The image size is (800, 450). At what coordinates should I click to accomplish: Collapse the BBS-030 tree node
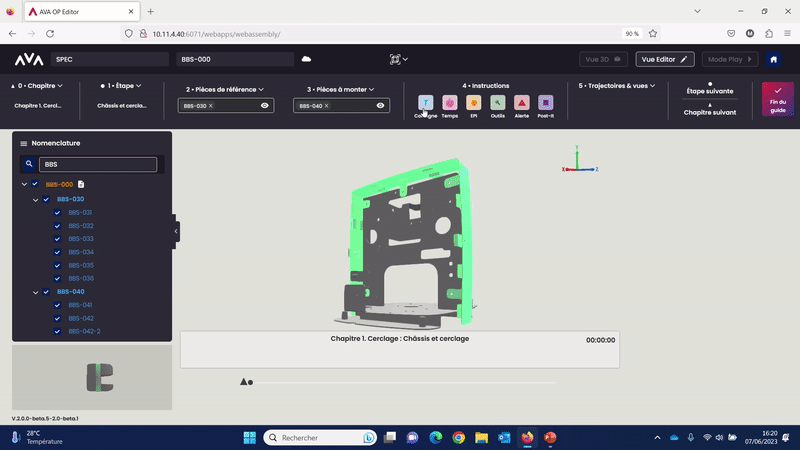[x=35, y=199]
